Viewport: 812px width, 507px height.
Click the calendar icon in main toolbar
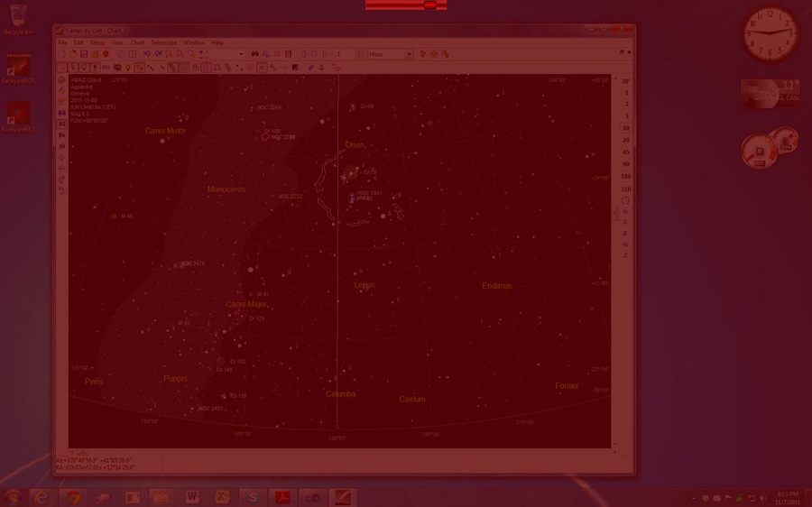(289, 54)
